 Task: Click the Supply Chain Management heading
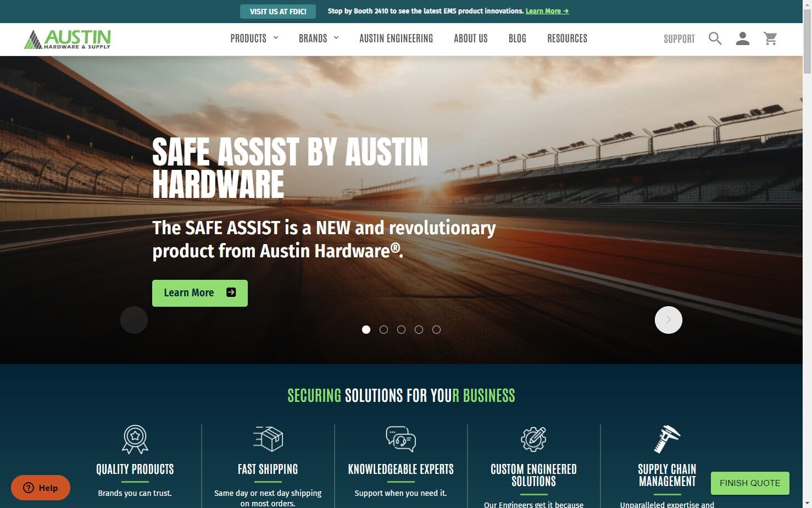(x=667, y=476)
